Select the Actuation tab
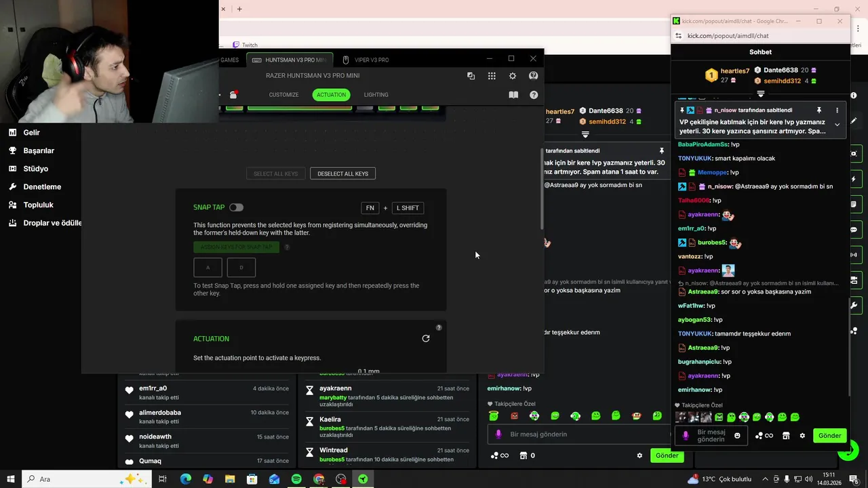The image size is (868, 488). tap(332, 95)
